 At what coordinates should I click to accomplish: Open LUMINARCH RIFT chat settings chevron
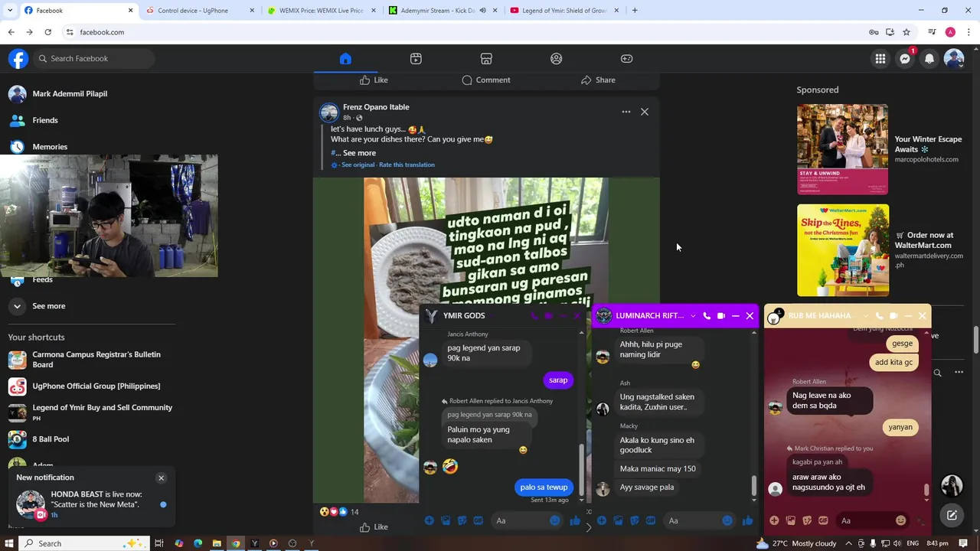click(693, 316)
